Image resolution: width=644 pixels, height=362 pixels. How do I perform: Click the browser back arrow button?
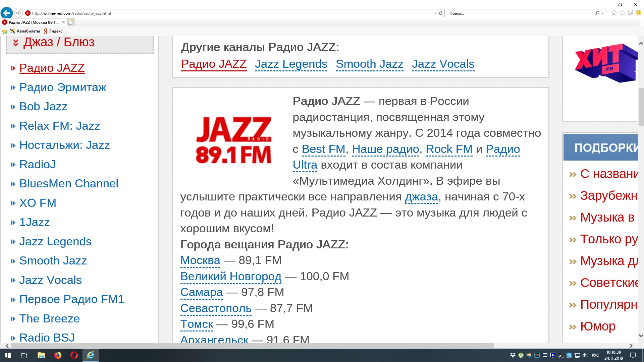point(7,13)
